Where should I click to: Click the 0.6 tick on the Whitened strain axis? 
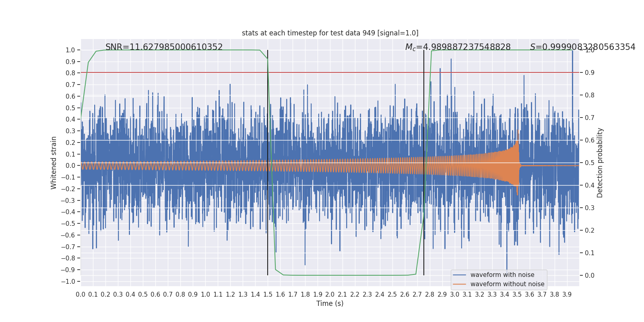click(x=70, y=97)
